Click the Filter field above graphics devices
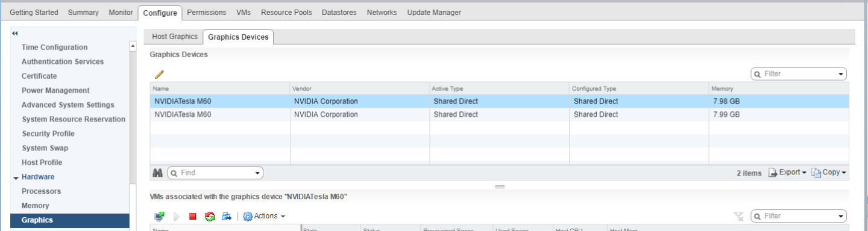This screenshot has height=231, width=868. 798,74
